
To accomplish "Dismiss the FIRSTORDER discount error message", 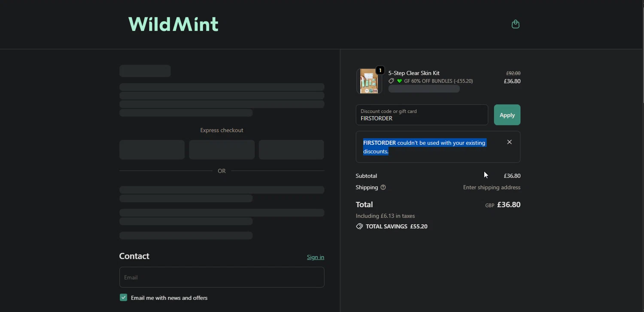I will click(x=509, y=142).
